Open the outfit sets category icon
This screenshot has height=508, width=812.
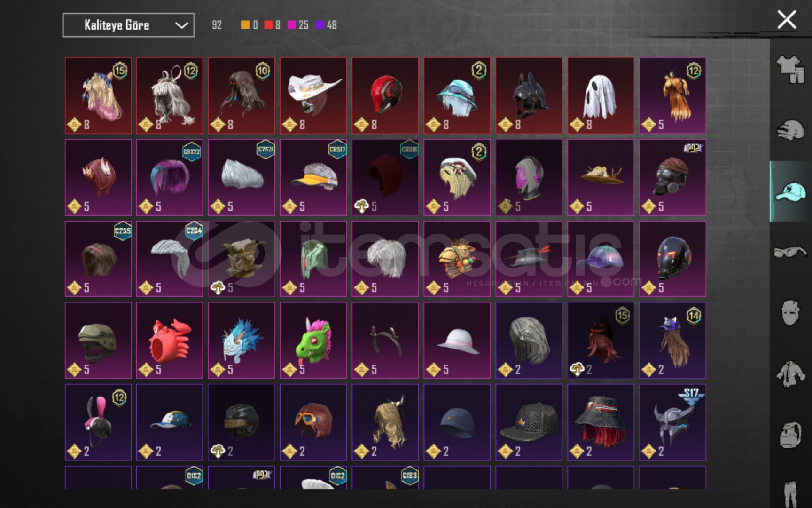tap(790, 70)
